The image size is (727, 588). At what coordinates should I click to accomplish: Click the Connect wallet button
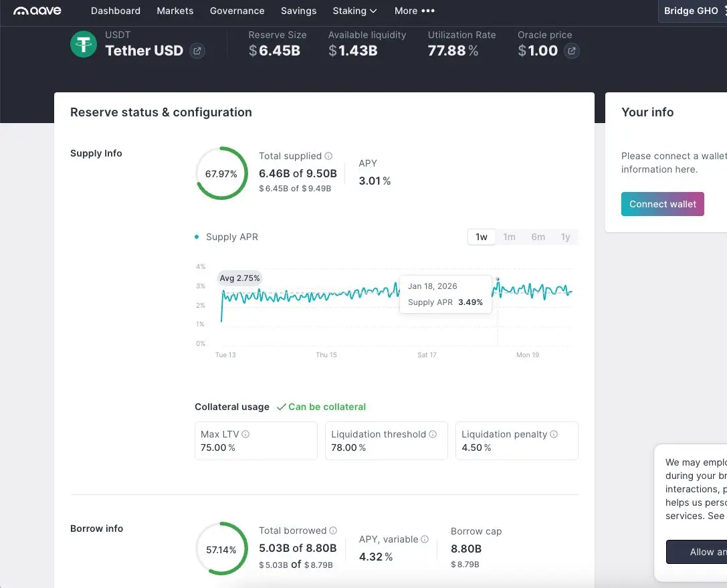tap(663, 204)
